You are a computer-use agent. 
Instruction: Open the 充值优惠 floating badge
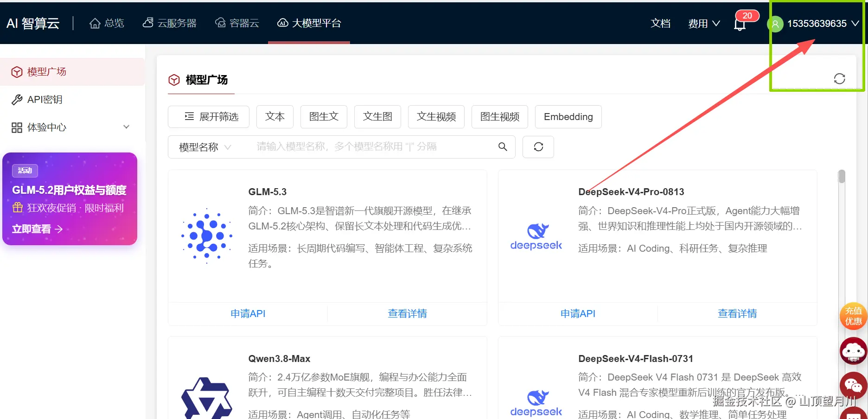coord(853,316)
